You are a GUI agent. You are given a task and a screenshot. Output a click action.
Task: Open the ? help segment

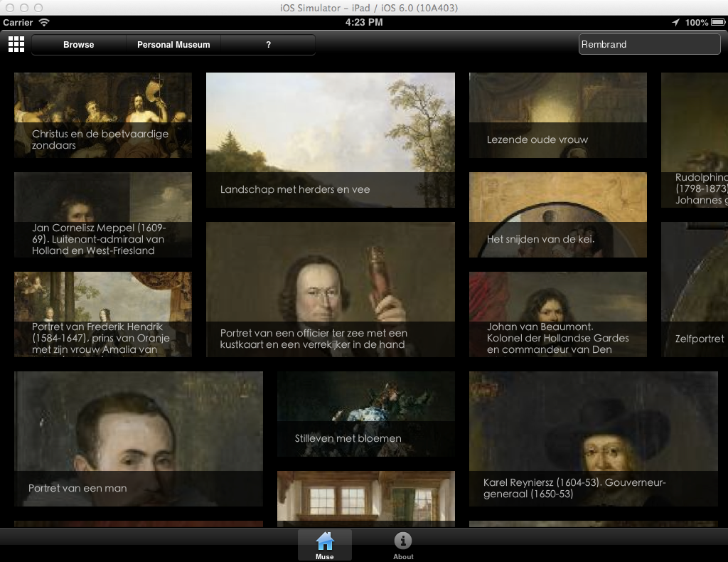click(x=268, y=45)
